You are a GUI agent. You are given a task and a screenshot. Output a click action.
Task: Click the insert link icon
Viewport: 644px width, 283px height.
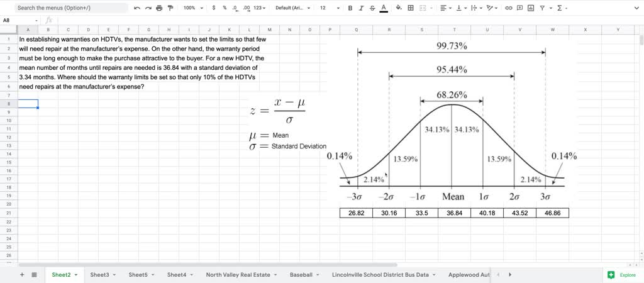tap(508, 8)
